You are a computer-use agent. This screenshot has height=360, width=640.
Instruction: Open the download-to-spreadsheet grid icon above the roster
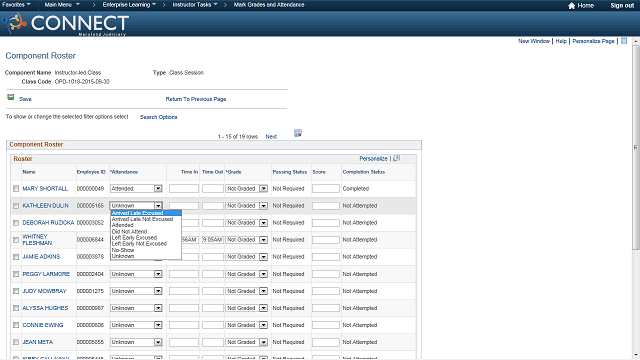[x=298, y=133]
